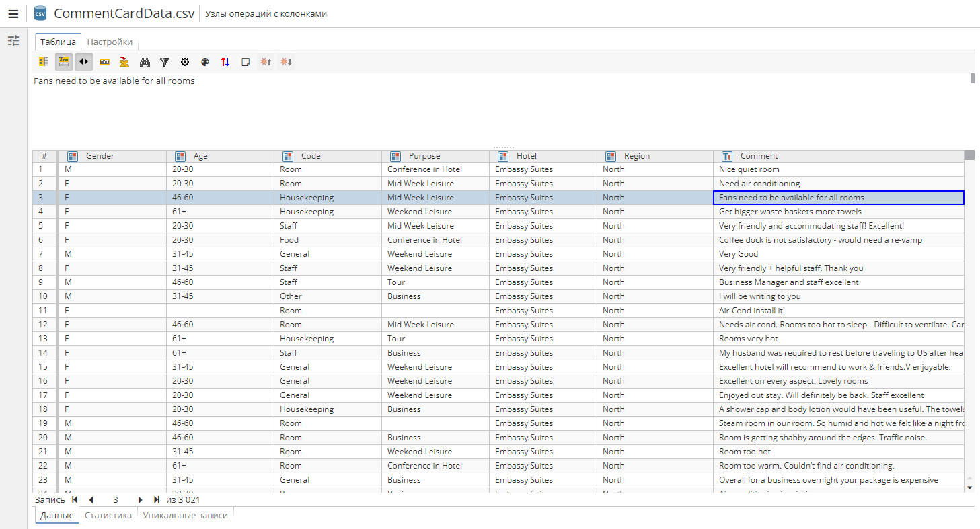Click the red-blue sort arrows icon
The image size is (980, 529).
click(x=225, y=62)
